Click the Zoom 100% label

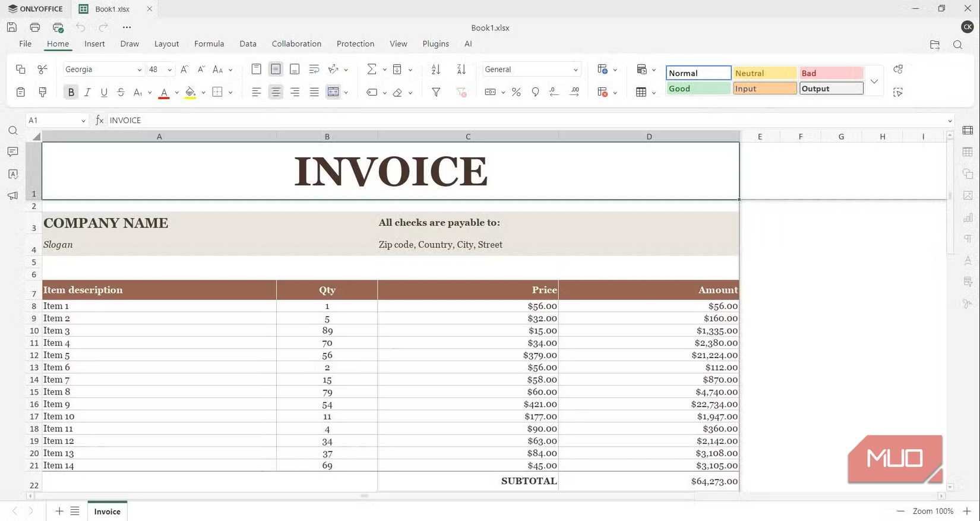pyautogui.click(x=933, y=511)
